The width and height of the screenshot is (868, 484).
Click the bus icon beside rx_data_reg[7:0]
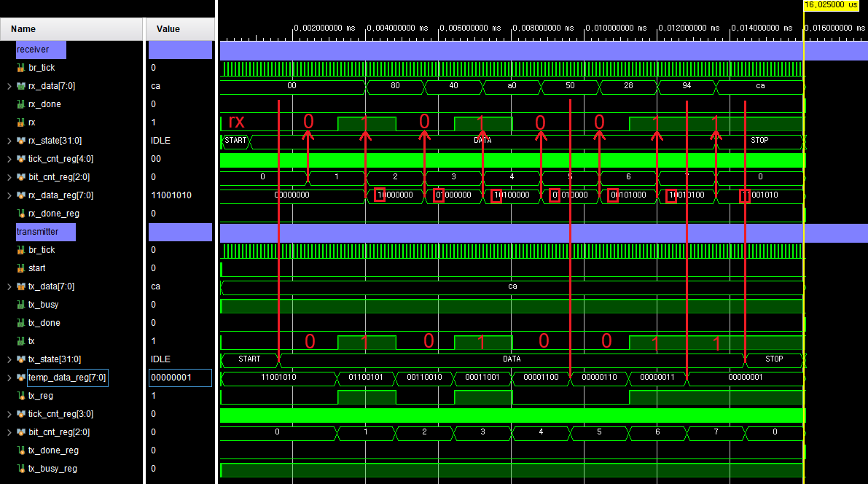point(21,195)
